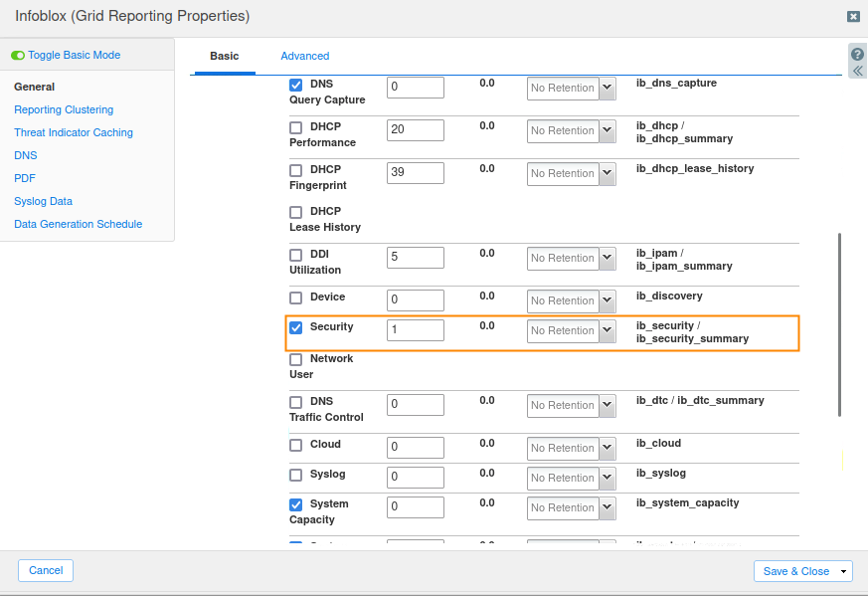The image size is (868, 596).
Task: Click the ib_dns_capture index name
Action: 676,84
